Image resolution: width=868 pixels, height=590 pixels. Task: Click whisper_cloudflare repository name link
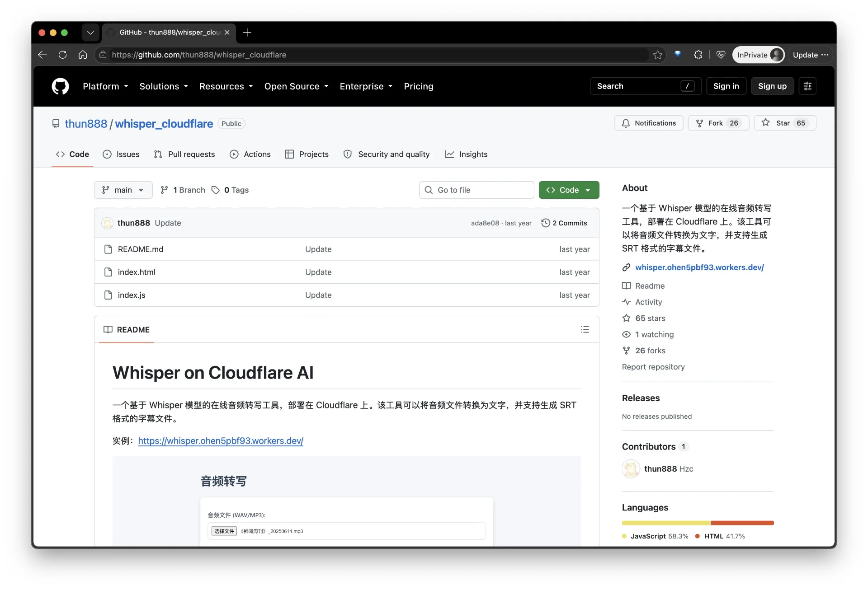[164, 124]
